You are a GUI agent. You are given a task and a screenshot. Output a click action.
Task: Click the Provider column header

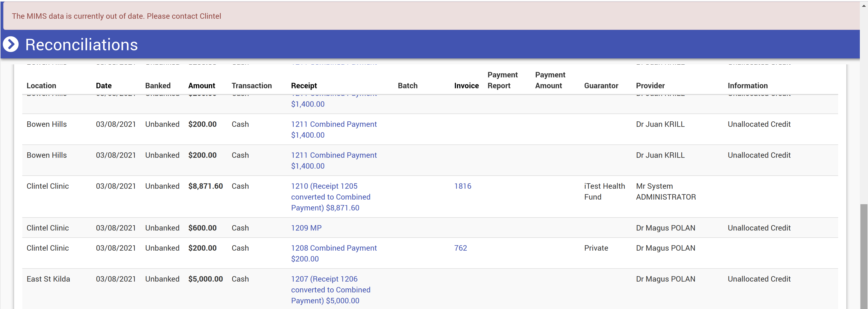pyautogui.click(x=650, y=86)
